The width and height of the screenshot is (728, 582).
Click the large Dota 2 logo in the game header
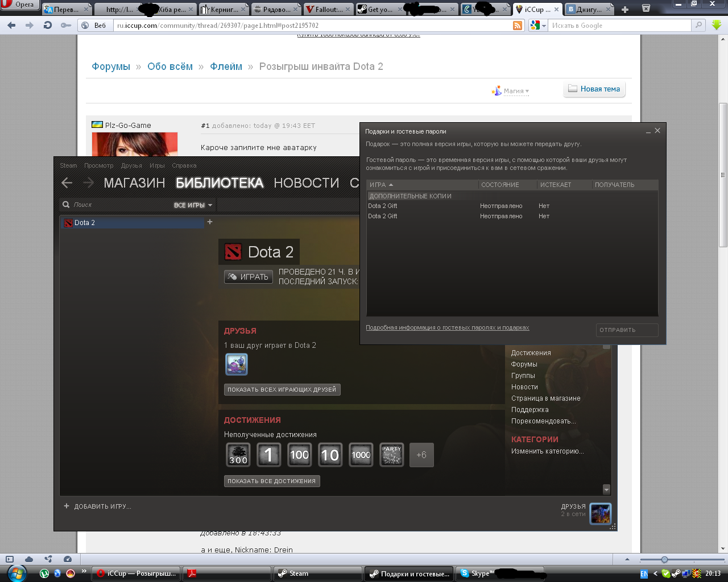233,252
